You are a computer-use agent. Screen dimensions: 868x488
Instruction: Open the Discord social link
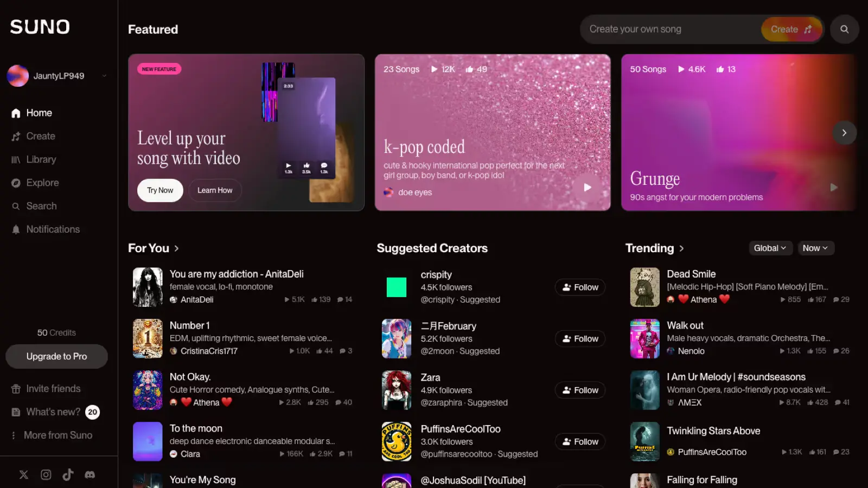[x=90, y=474]
